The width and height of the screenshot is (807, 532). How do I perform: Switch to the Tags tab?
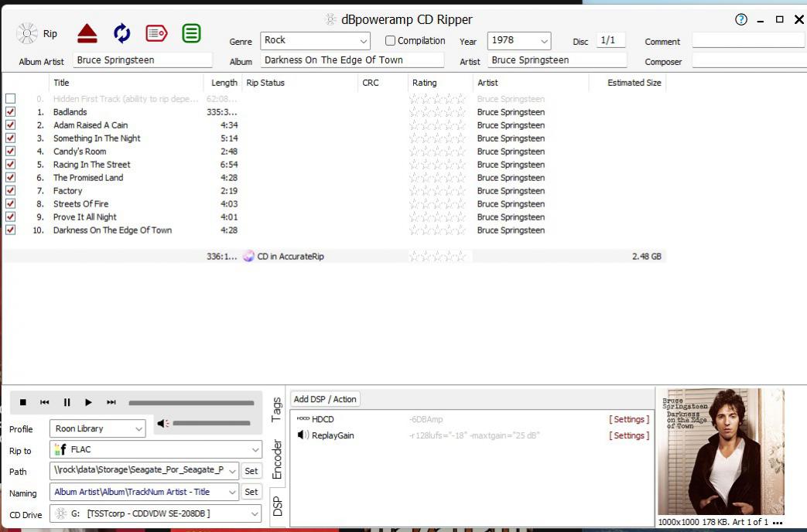click(x=277, y=410)
